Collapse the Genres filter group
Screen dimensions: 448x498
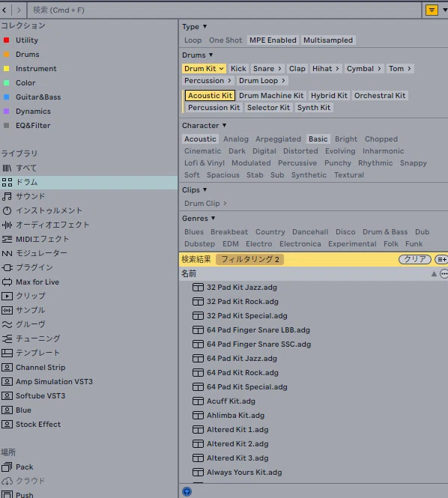click(214, 218)
